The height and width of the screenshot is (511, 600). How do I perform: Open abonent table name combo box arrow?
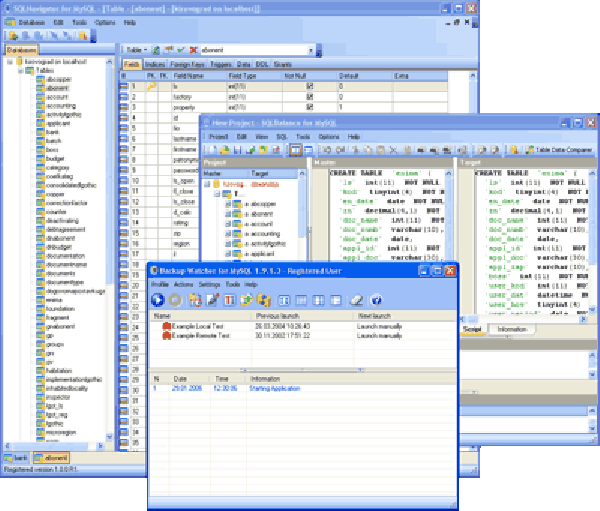tap(311, 50)
